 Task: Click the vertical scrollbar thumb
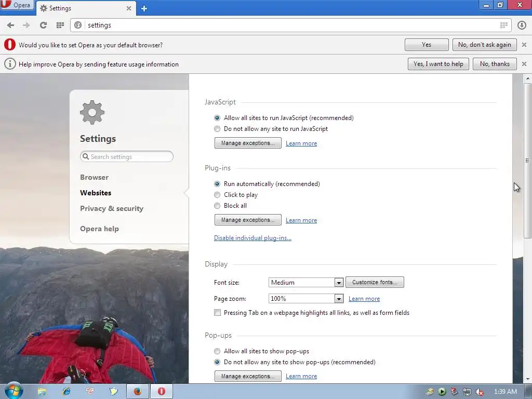point(527,160)
